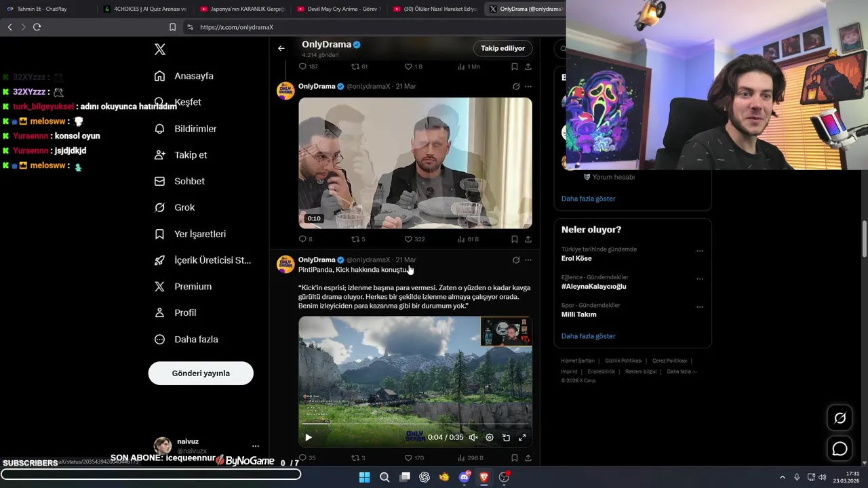Switch to Devil May Cry Anime tab
Viewport: 868px width, 488px height.
(339, 9)
